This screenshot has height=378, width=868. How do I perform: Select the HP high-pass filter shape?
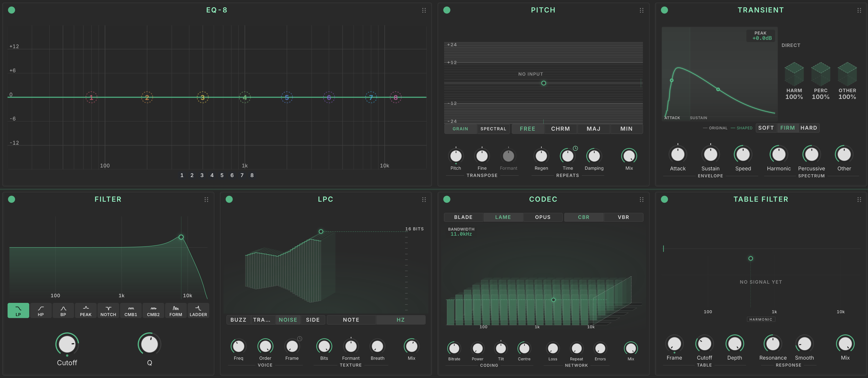(x=41, y=310)
